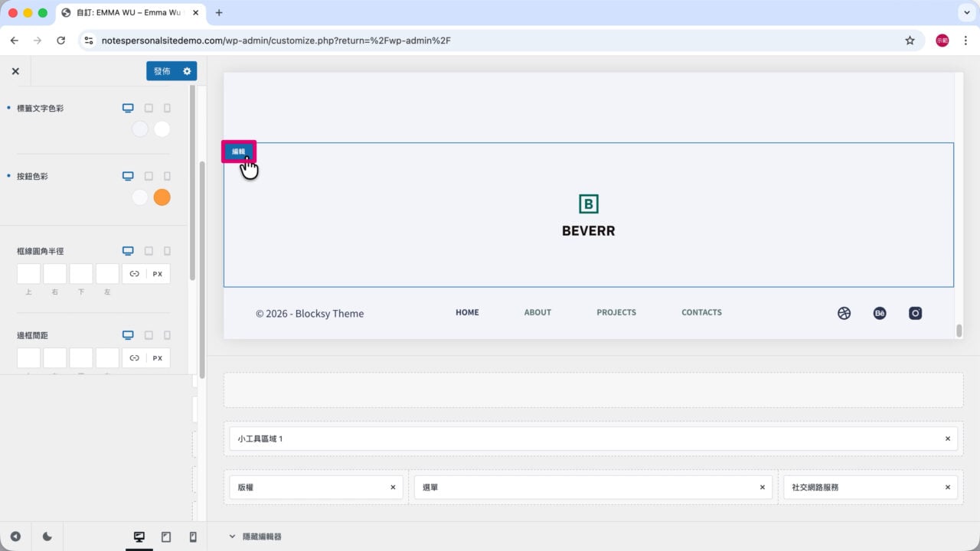The height and width of the screenshot is (551, 980).
Task: Open PX unit dropdown for 框線圓角半徑
Action: coord(158,274)
